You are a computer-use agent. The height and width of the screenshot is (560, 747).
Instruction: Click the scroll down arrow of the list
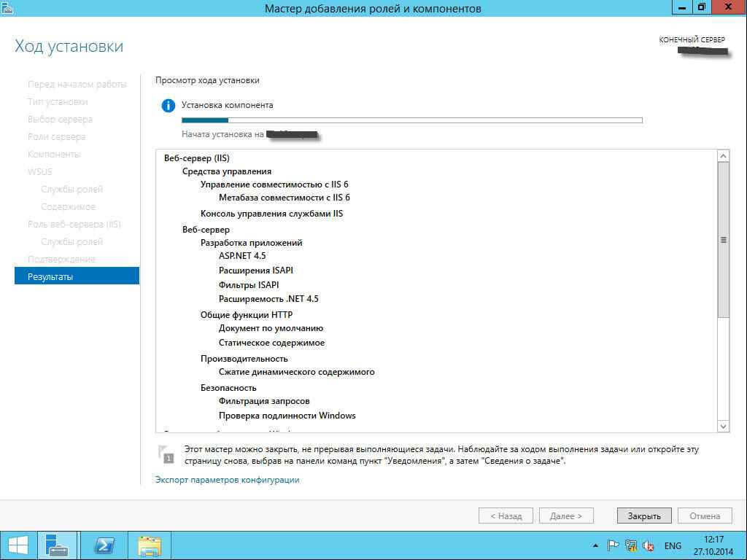click(x=723, y=426)
